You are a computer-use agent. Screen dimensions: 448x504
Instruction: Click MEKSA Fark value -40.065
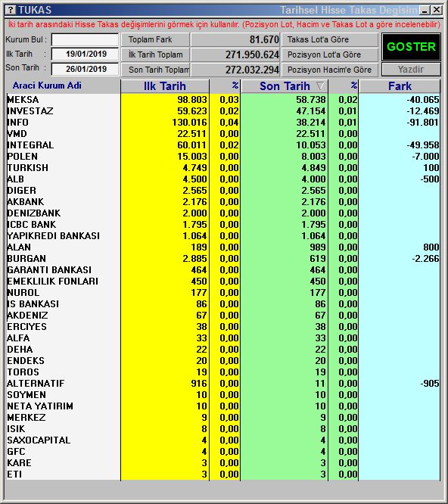click(422, 100)
